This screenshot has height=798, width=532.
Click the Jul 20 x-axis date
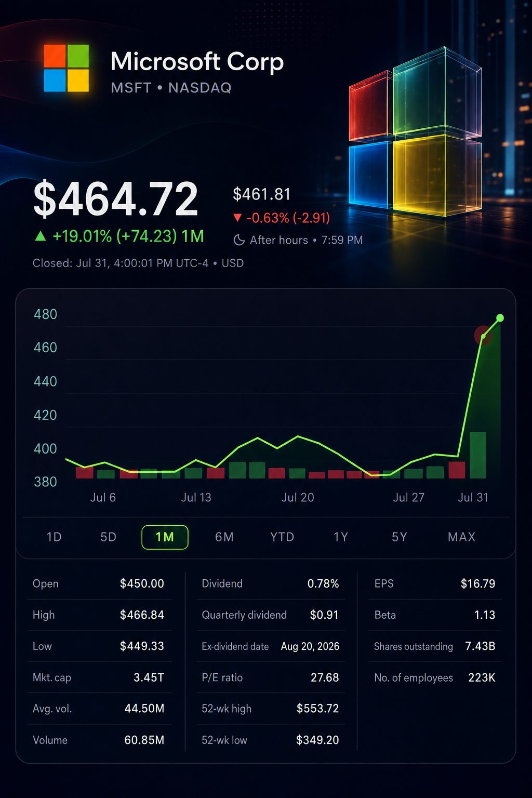point(298,497)
